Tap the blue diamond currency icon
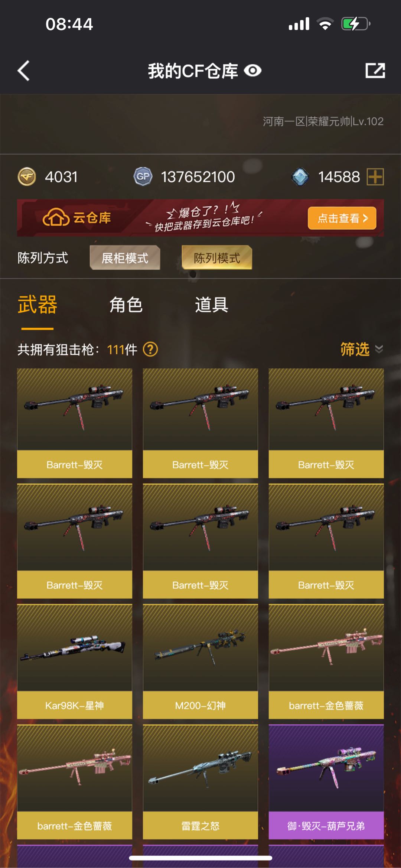This screenshot has width=401, height=868. (300, 176)
